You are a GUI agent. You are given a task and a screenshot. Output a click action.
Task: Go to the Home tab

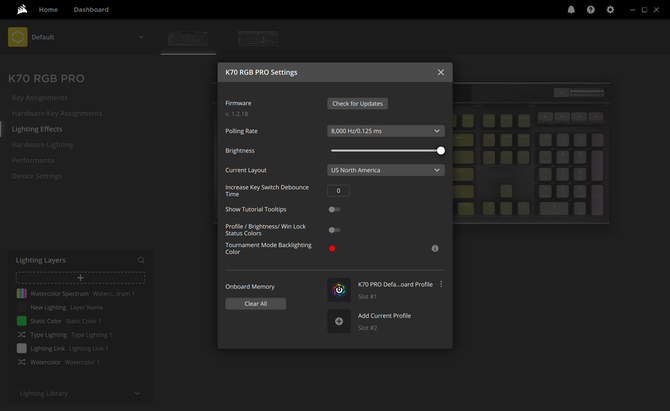tap(48, 9)
